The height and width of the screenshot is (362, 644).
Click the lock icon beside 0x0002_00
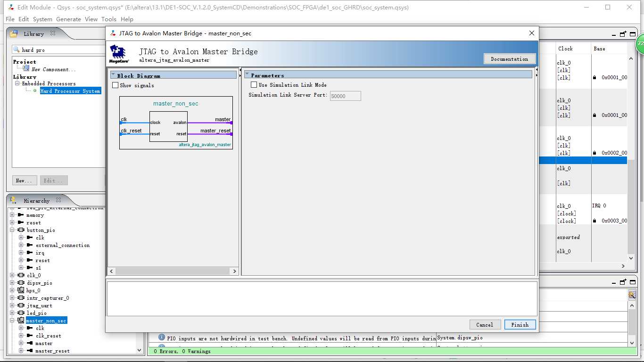[595, 153]
